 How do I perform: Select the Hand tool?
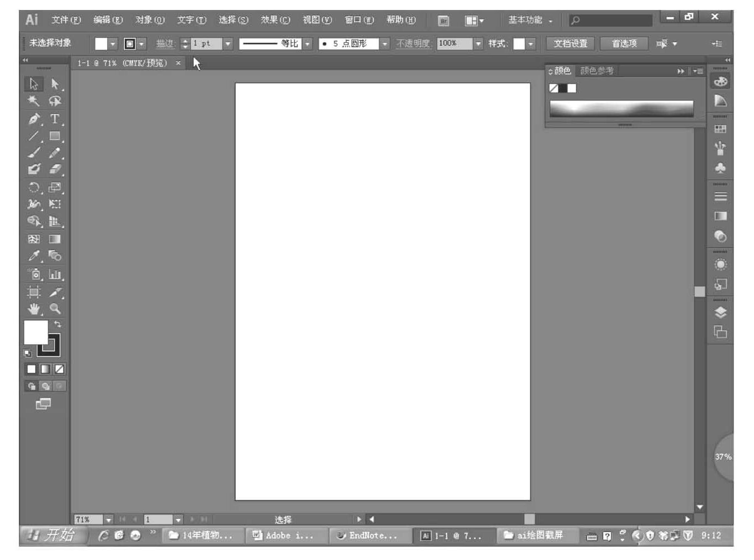click(34, 309)
